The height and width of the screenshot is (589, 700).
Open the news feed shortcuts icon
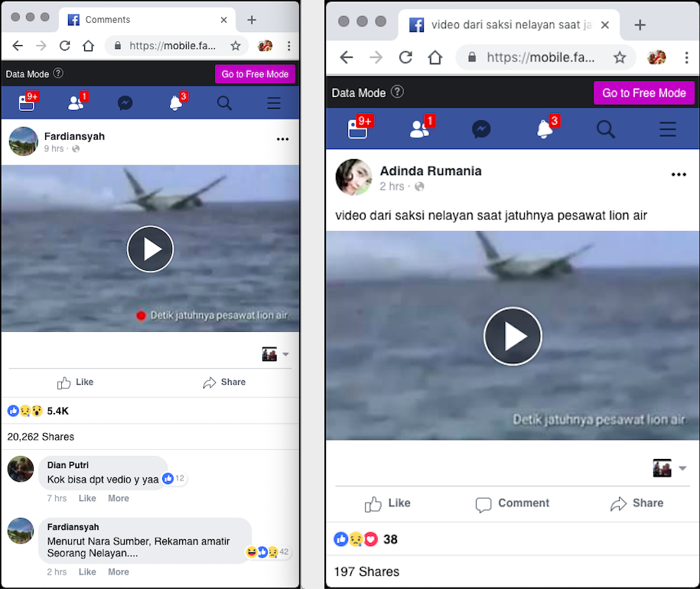(x=26, y=103)
